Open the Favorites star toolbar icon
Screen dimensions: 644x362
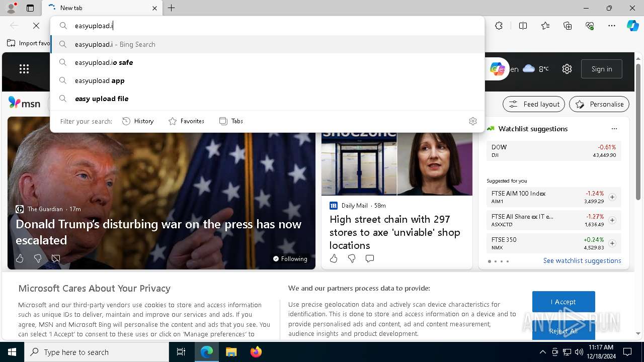click(545, 26)
